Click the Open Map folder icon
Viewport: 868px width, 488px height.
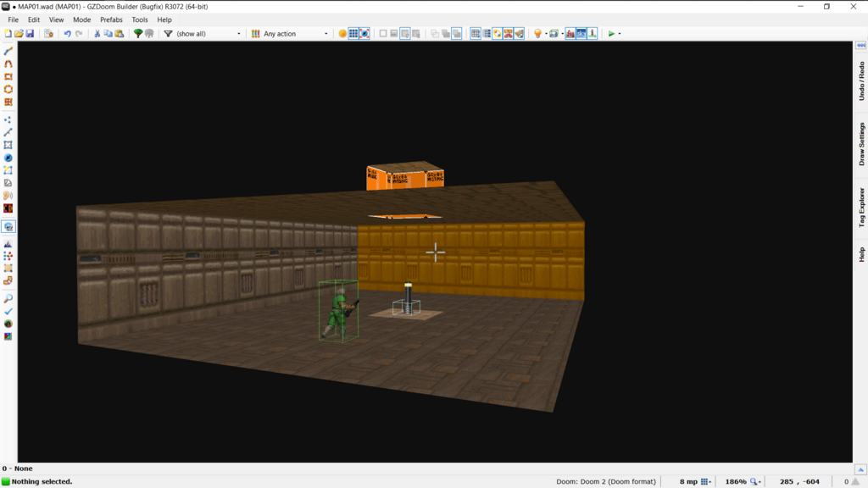pos(19,34)
